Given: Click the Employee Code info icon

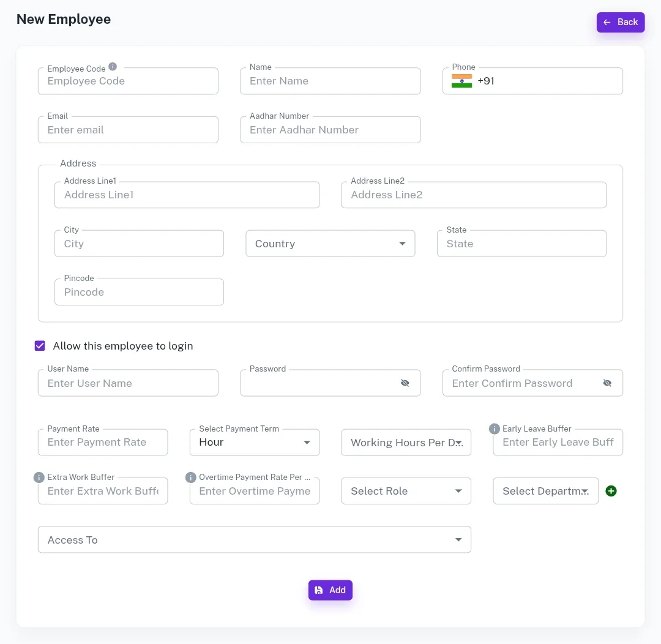Looking at the screenshot, I should click(113, 67).
